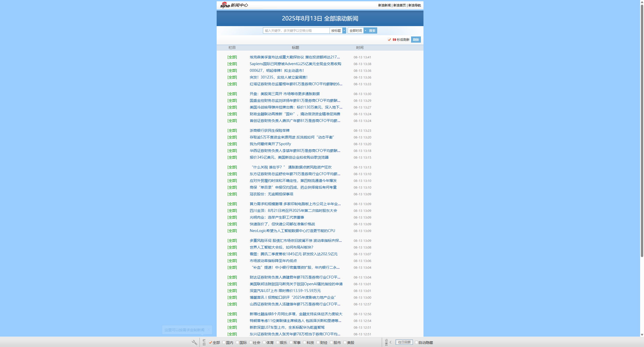Click the scrollbar down arrow
The height and width of the screenshot is (347, 644).
click(x=642, y=335)
